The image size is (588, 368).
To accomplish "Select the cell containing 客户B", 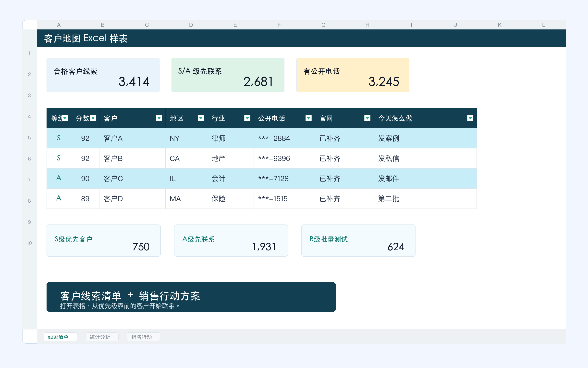I will (132, 158).
